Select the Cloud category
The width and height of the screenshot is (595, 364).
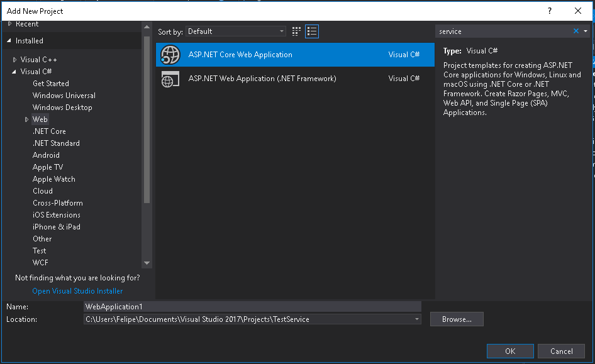click(x=43, y=190)
